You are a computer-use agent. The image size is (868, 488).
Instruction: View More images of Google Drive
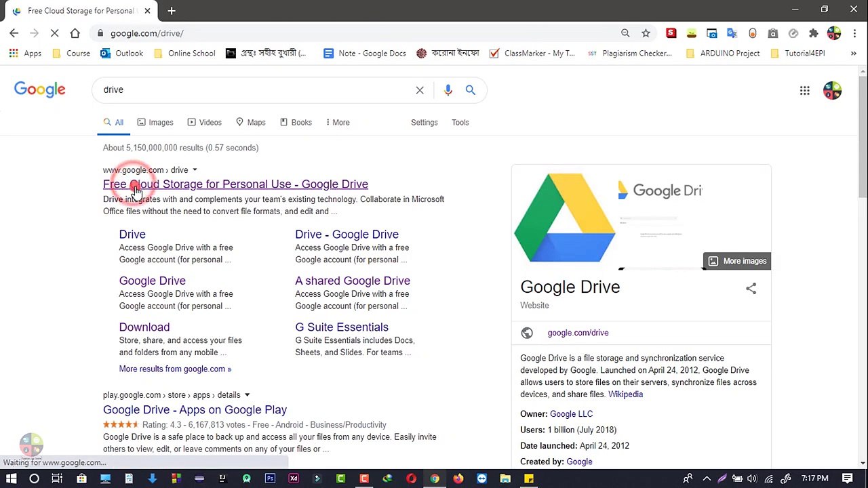point(737,261)
